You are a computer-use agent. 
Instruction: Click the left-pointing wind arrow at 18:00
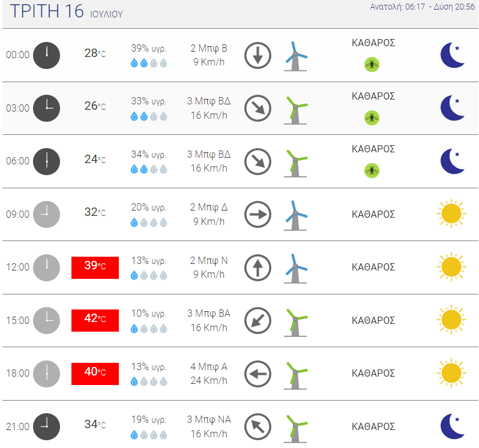[x=258, y=374]
